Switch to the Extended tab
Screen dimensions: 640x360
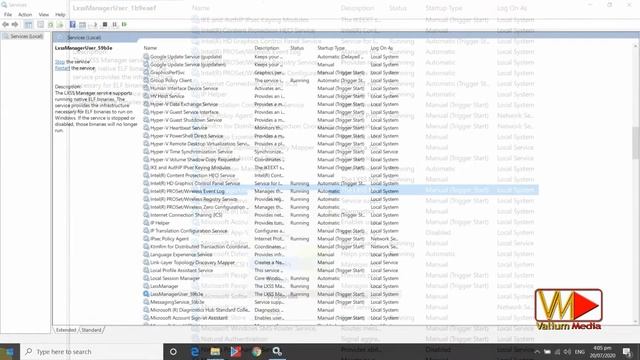pyautogui.click(x=66, y=330)
